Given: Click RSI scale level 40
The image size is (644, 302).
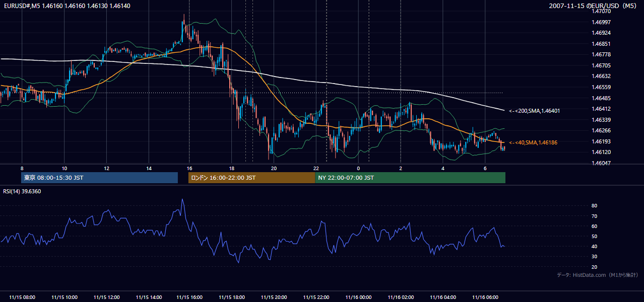Looking at the screenshot, I should 595,247.
